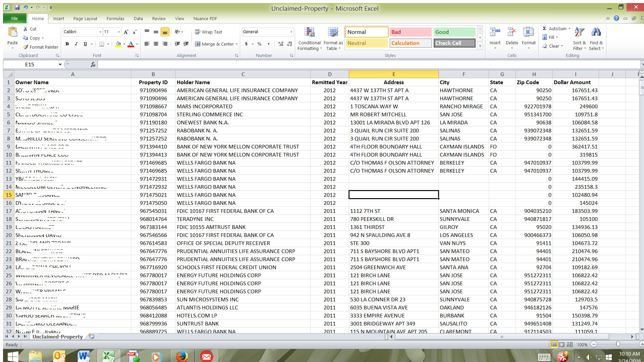Apply red Font Color
644x362 pixels.
[131, 44]
